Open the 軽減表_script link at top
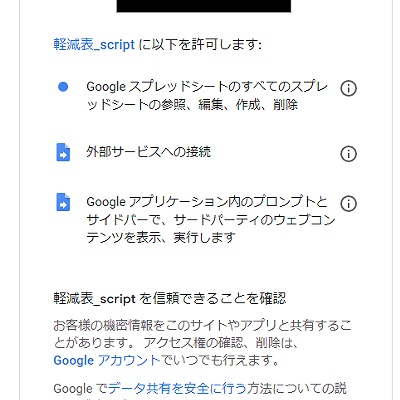Viewport: 400px width, 400px height. (94, 45)
